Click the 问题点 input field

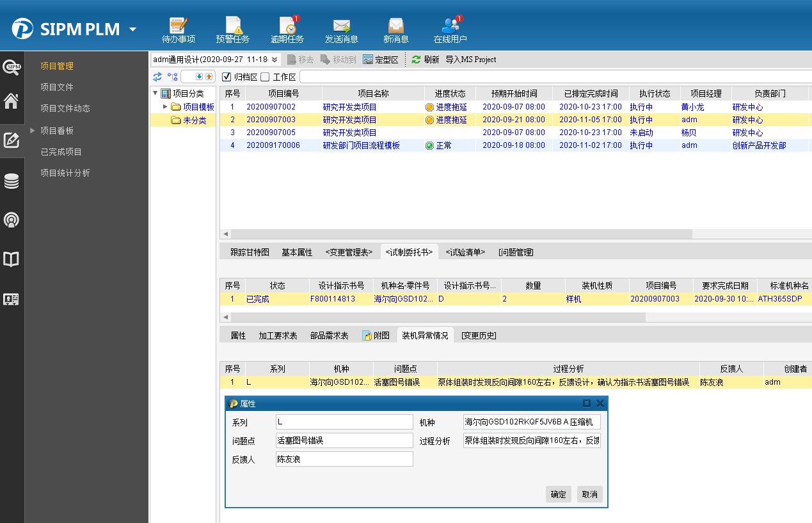344,440
